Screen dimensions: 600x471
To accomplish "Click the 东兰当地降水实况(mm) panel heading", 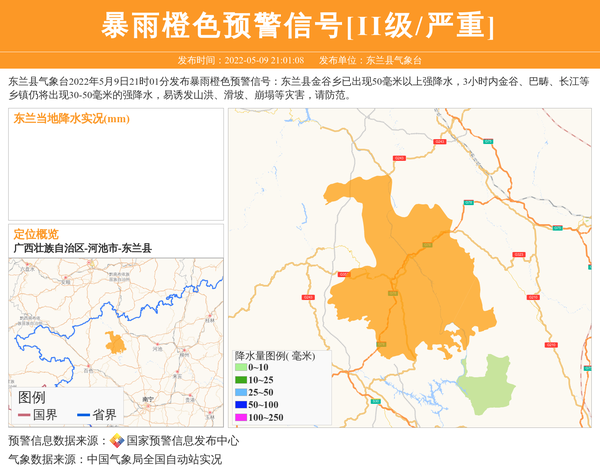I will click(x=71, y=119).
